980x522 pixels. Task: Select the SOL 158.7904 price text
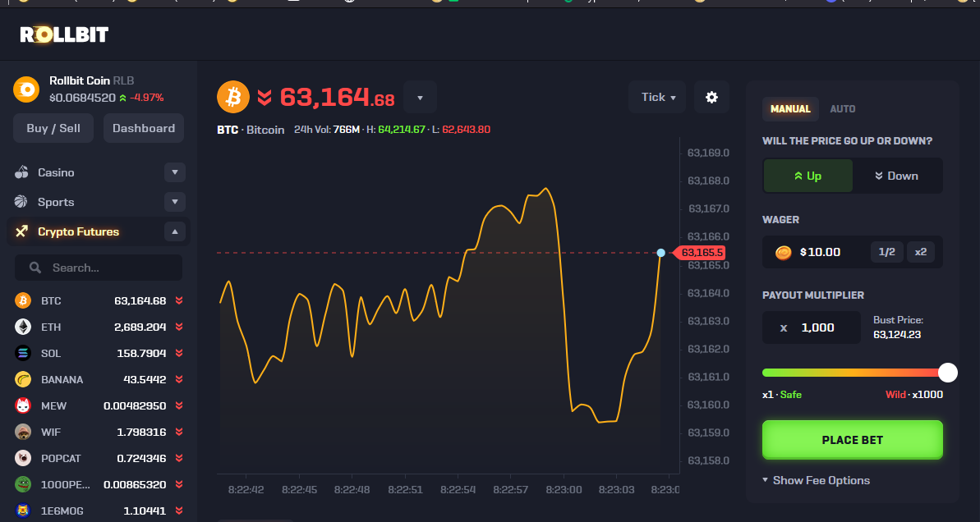coord(141,353)
